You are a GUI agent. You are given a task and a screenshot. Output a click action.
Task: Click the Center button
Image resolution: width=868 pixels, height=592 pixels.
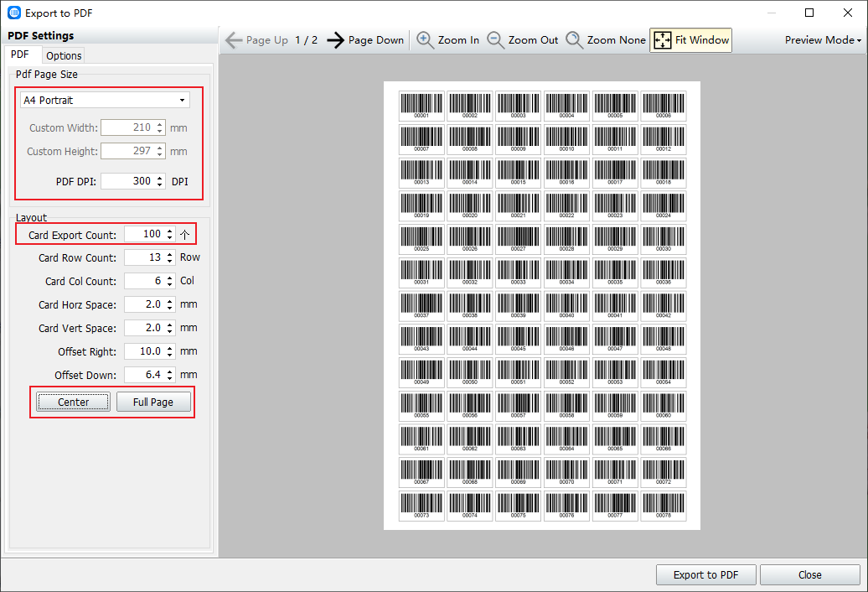coord(73,402)
